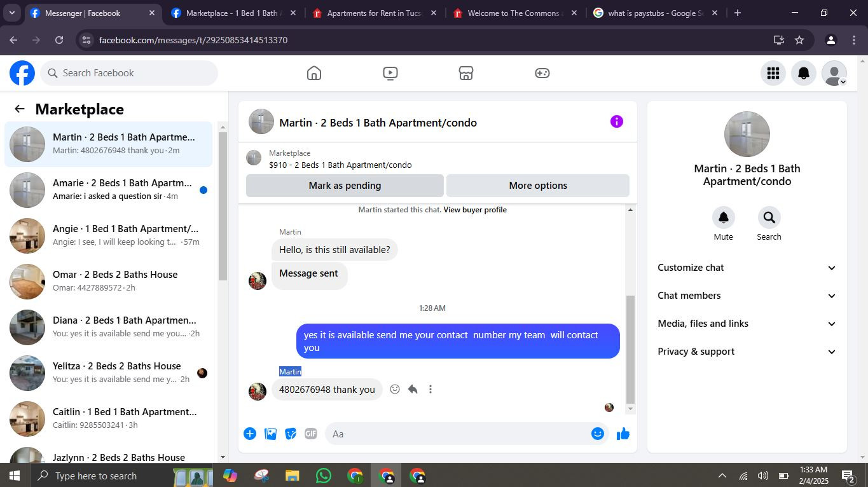Switch to Marketplace 1 Bed 1 Bath tab
This screenshot has width=868, height=487.
coord(235,13)
